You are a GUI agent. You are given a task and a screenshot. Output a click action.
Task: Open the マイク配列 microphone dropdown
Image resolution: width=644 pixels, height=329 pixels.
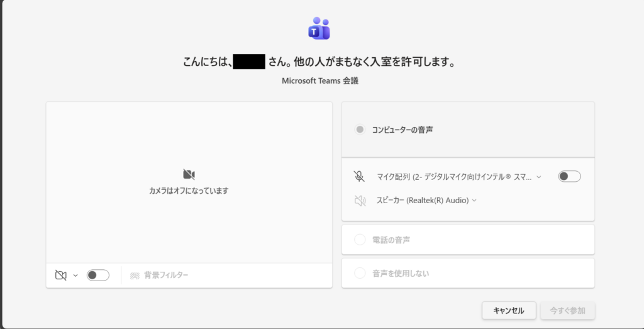(459, 177)
